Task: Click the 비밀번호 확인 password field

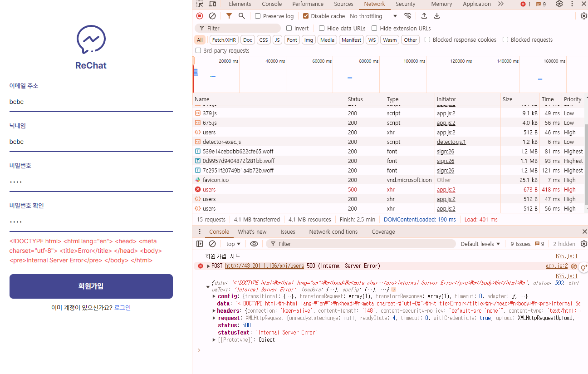Action: pyautogui.click(x=91, y=222)
